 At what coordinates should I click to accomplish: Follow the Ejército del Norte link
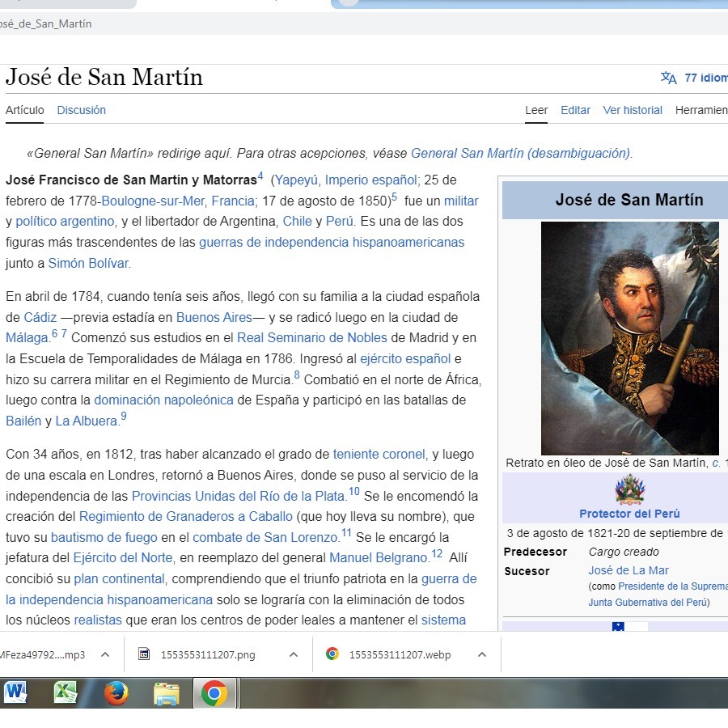point(123,557)
